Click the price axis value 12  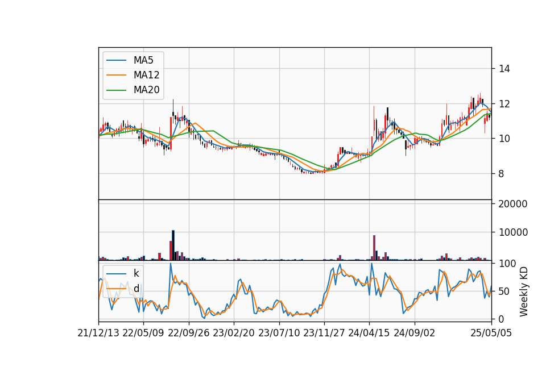[x=504, y=104]
